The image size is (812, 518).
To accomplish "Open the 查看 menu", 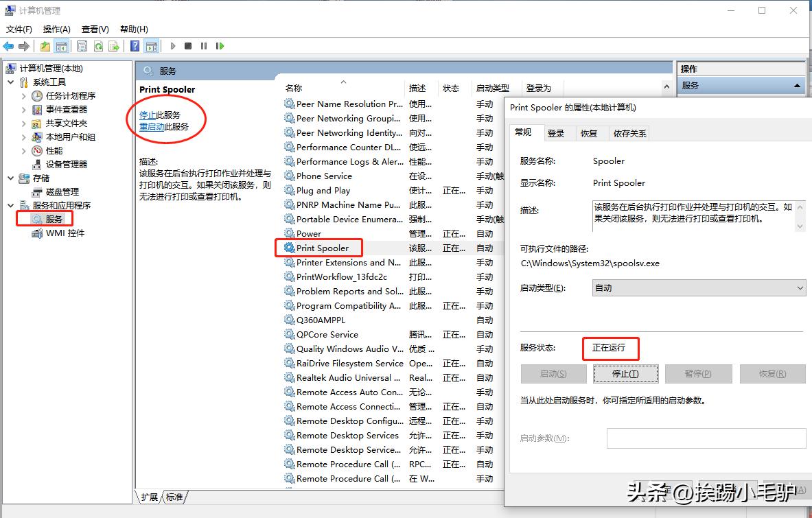I will (94, 30).
